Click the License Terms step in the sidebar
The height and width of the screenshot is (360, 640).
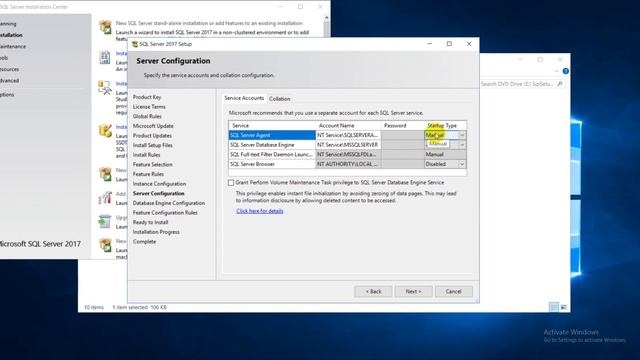coord(149,107)
